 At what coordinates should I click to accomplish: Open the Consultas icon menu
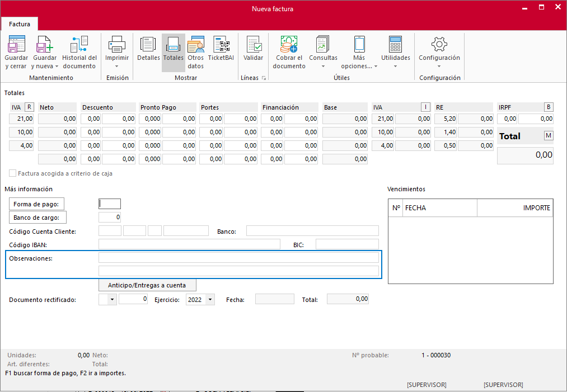pyautogui.click(x=323, y=44)
